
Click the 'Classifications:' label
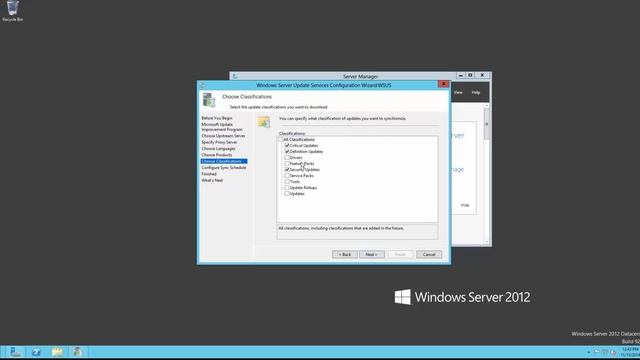292,133
